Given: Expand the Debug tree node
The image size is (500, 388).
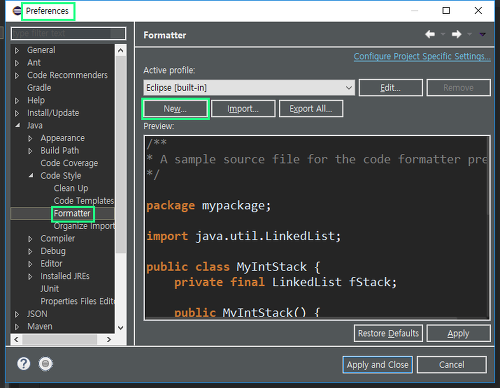Looking at the screenshot, I should pyautogui.click(x=30, y=251).
